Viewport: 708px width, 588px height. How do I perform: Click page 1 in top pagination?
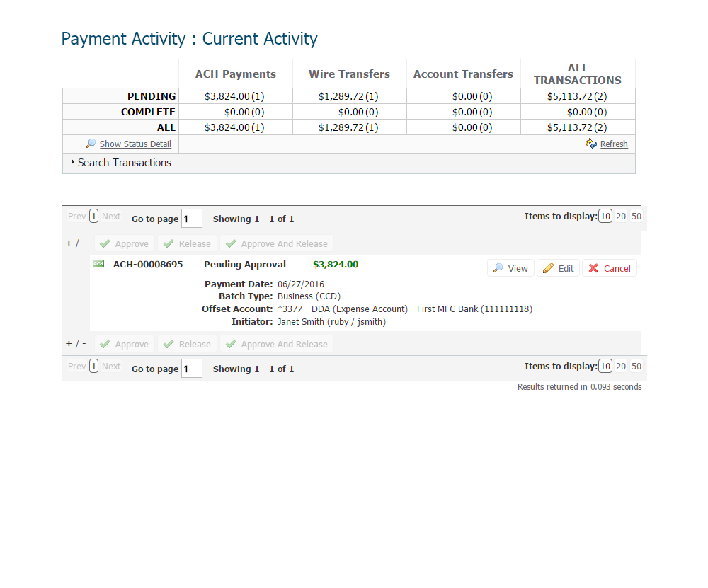coord(94,217)
